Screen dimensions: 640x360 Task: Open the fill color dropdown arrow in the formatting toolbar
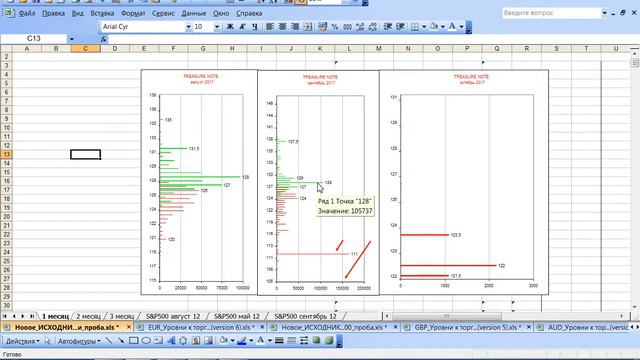[443, 27]
